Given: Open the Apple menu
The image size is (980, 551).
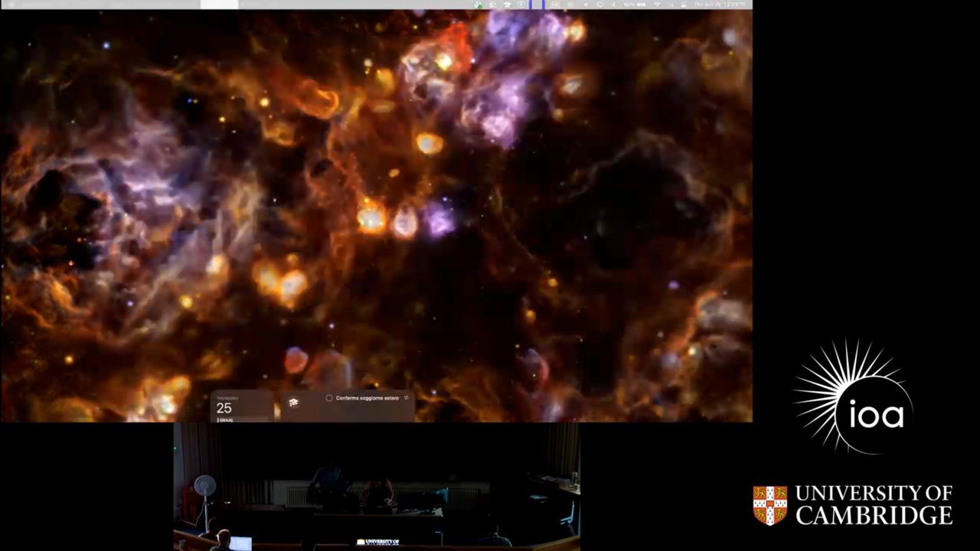Looking at the screenshot, I should (11, 5).
